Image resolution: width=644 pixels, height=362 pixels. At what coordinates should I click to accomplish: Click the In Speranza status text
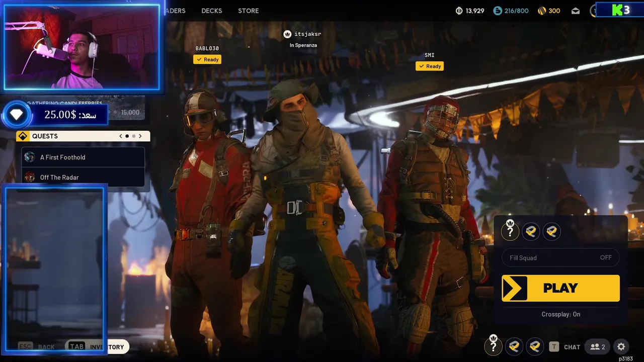(303, 45)
